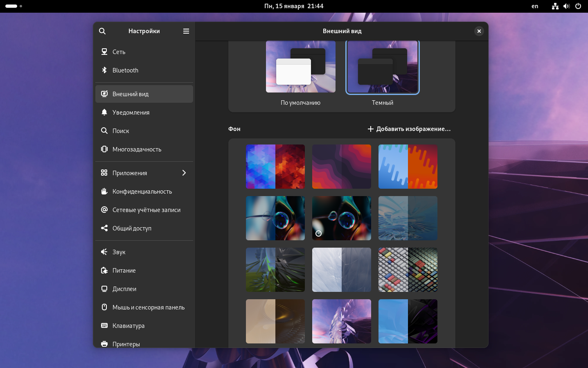
Task: Expand the Приложения submenu chevron
Action: [x=184, y=173]
